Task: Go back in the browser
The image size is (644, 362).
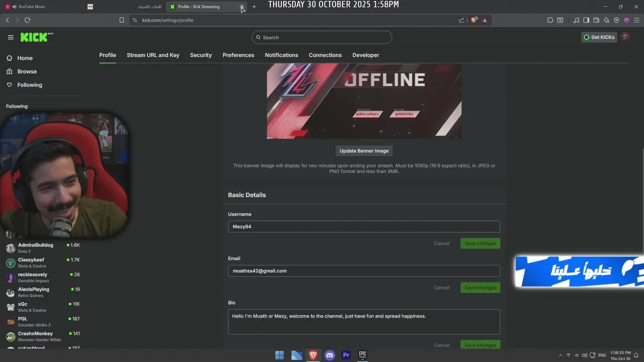Action: point(7,20)
